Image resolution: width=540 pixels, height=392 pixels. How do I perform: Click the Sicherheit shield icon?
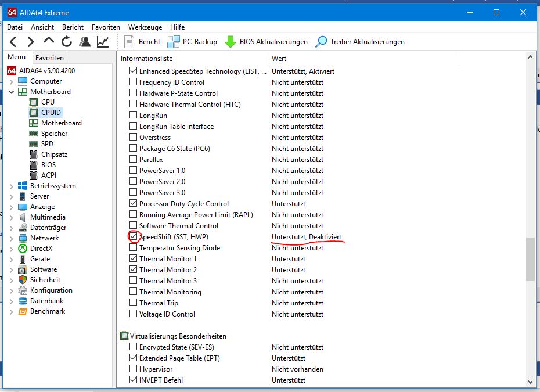click(x=23, y=280)
